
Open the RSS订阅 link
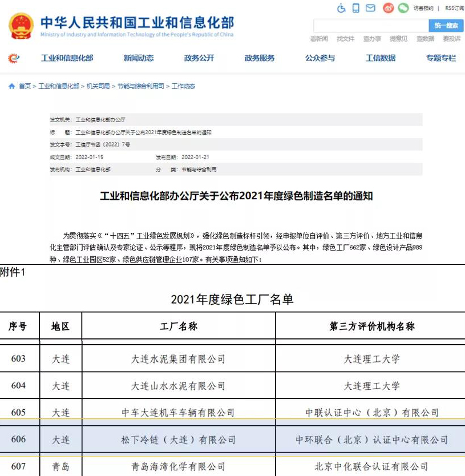coord(454,8)
